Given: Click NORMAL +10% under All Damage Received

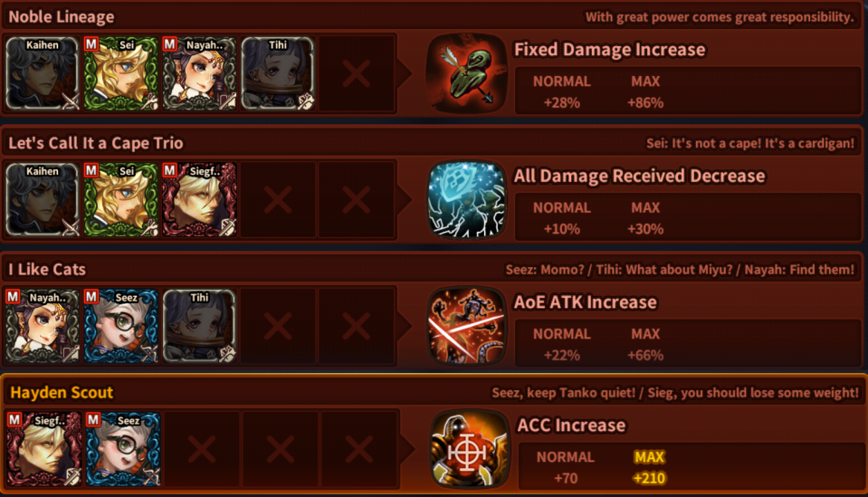Looking at the screenshot, I should point(562,218).
